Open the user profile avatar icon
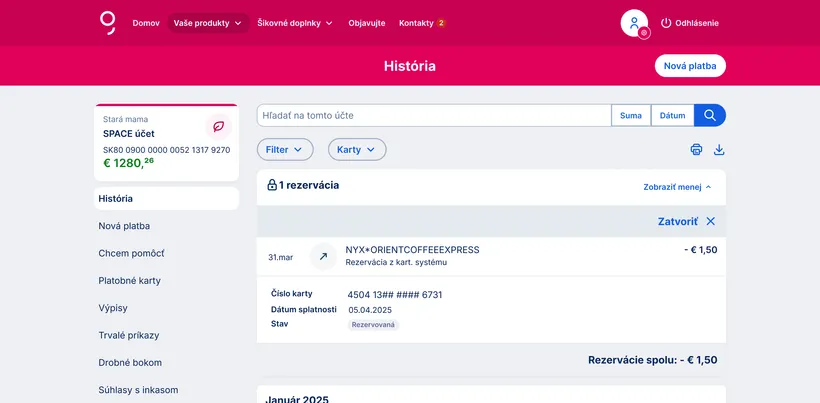 pos(634,23)
